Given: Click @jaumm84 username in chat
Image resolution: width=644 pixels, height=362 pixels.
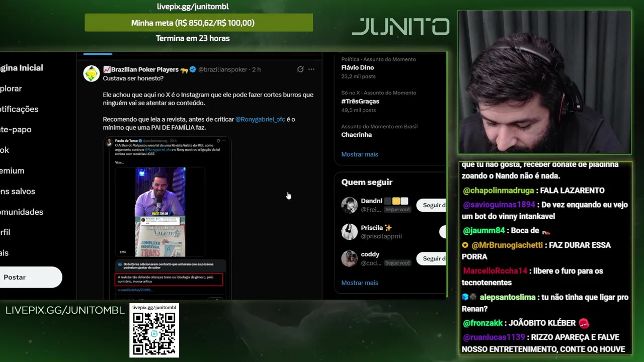Looking at the screenshot, I should point(484,231).
